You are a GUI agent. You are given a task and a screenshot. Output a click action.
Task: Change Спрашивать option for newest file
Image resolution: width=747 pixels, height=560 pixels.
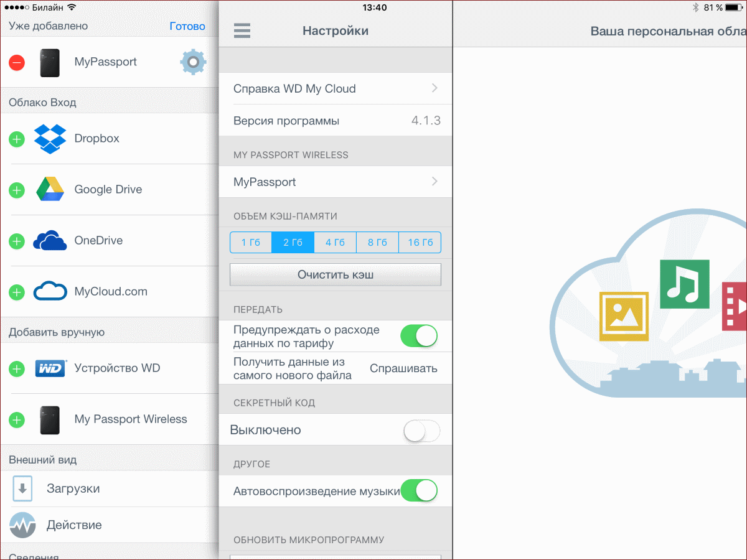(x=403, y=368)
